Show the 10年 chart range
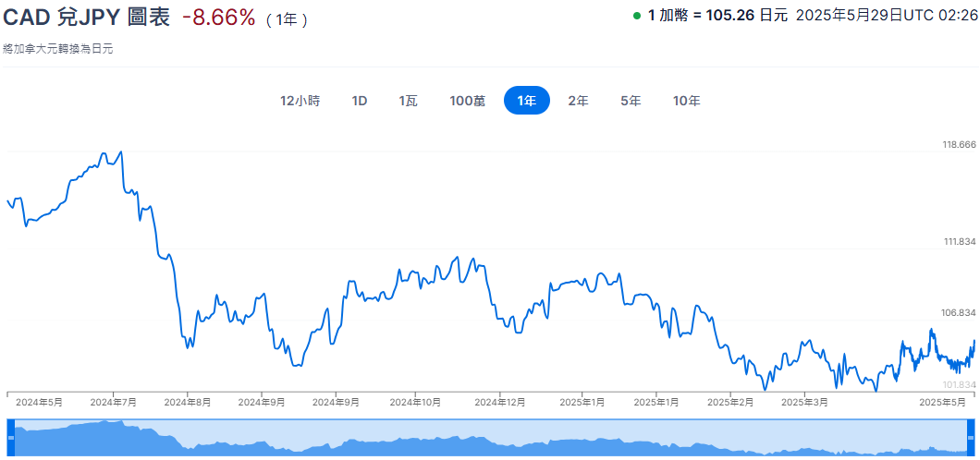 686,101
